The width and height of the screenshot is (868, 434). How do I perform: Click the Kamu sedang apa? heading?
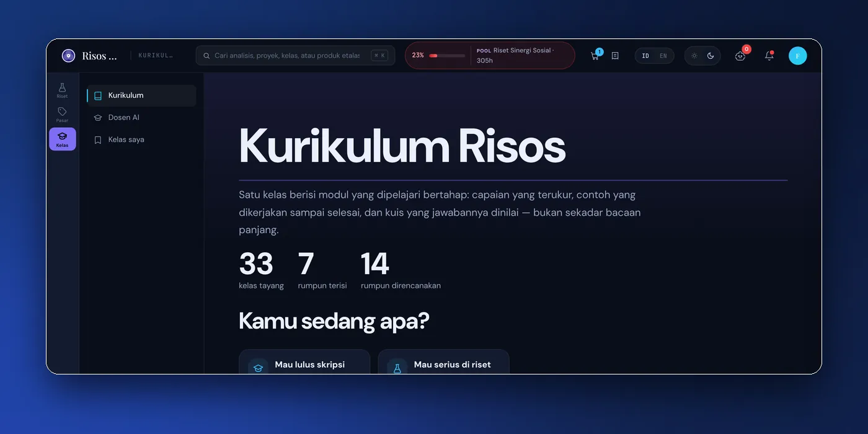tap(334, 321)
